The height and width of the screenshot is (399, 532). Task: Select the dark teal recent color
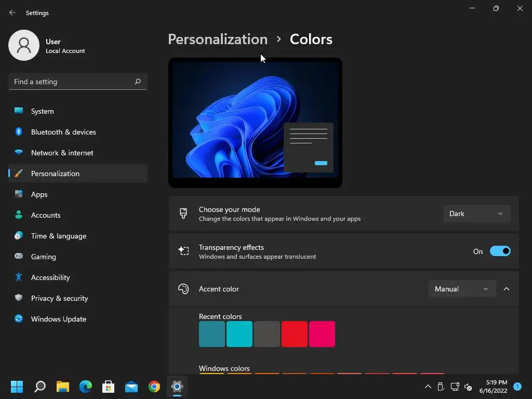click(x=212, y=334)
